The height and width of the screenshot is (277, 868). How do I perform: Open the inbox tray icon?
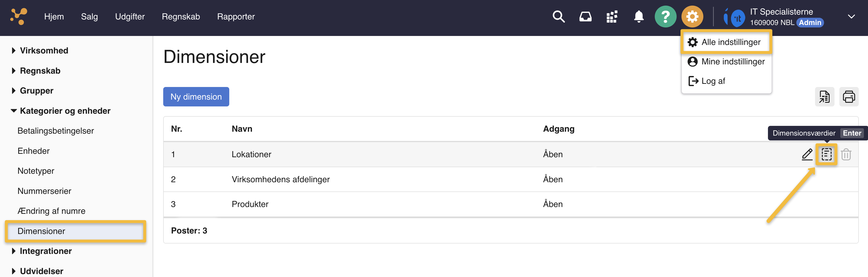tap(585, 17)
